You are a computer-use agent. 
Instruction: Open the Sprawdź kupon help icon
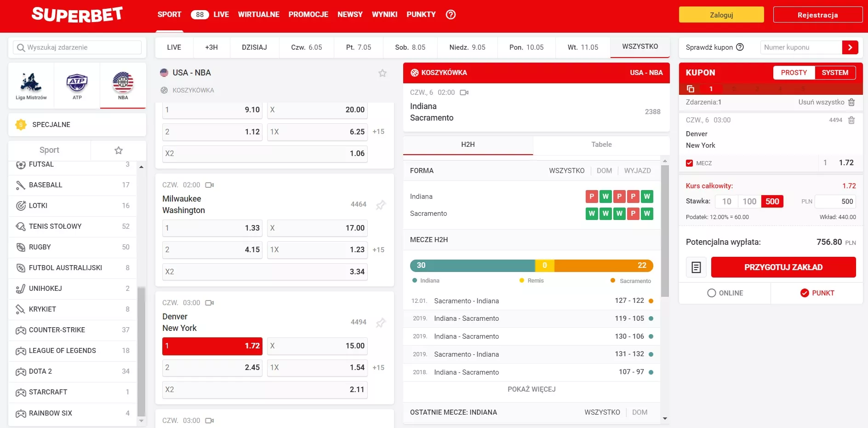point(740,47)
